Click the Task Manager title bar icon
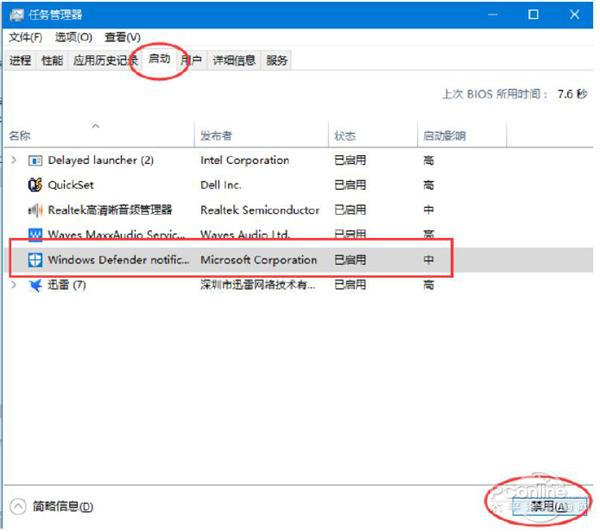 click(x=16, y=15)
